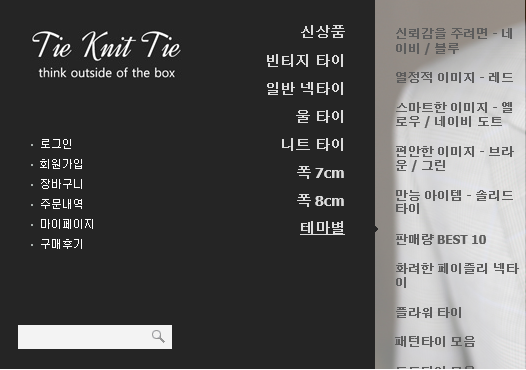Select the 폭 8cm width category

click(321, 201)
